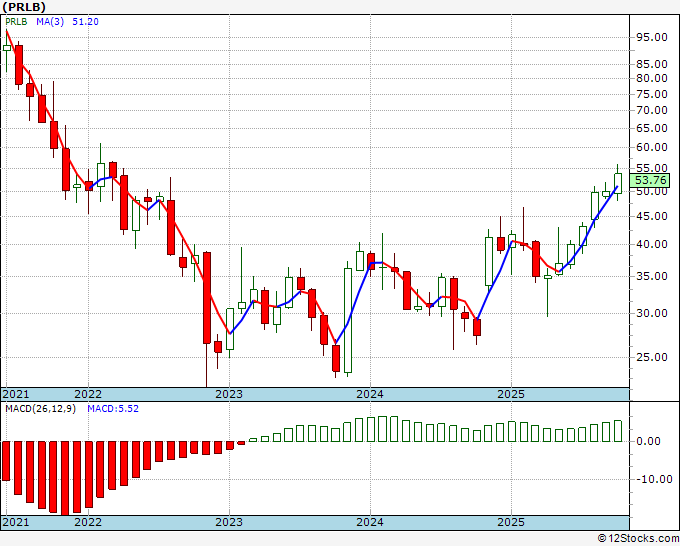Click the 51.20 moving average value

coord(85,22)
